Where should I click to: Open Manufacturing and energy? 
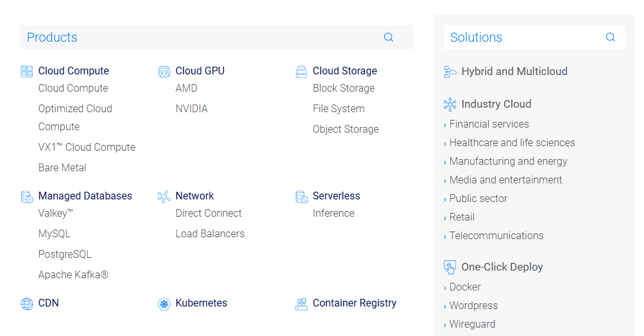point(508,162)
